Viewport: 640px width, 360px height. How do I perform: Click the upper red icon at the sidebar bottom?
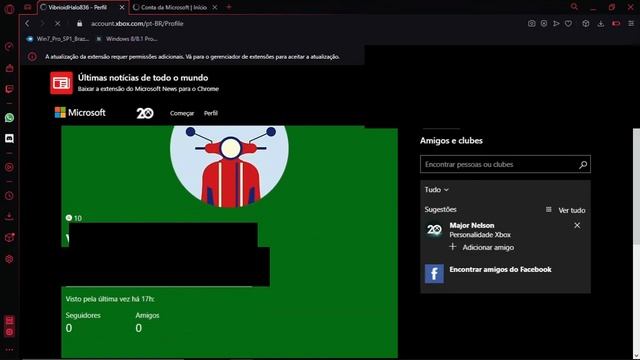(9, 320)
